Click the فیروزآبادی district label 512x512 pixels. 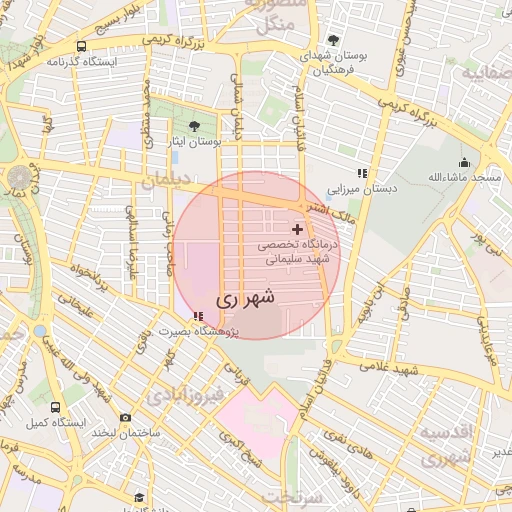[x=185, y=396]
